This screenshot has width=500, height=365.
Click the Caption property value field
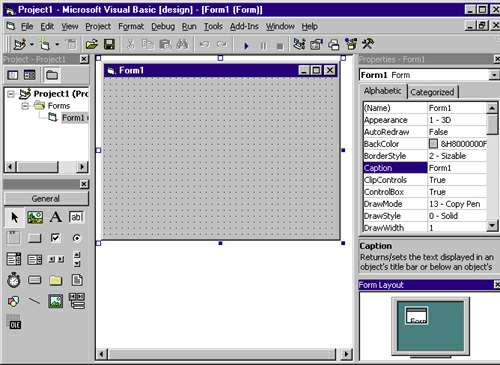click(457, 168)
